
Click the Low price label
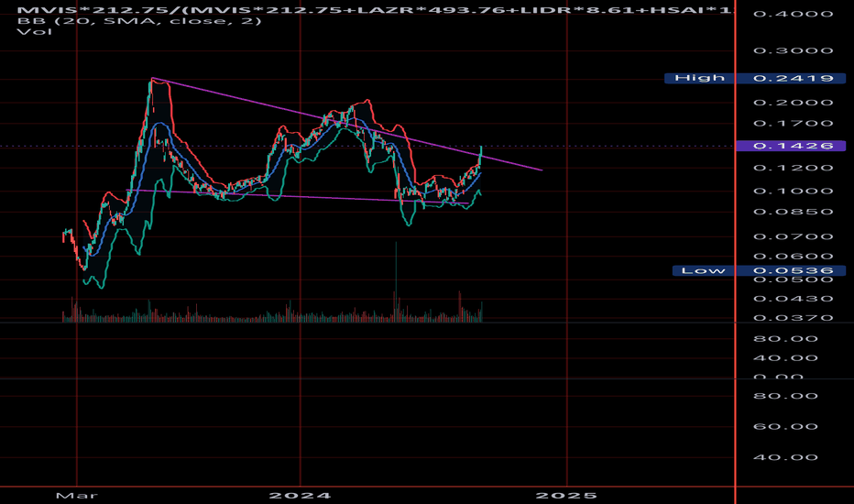(703, 270)
